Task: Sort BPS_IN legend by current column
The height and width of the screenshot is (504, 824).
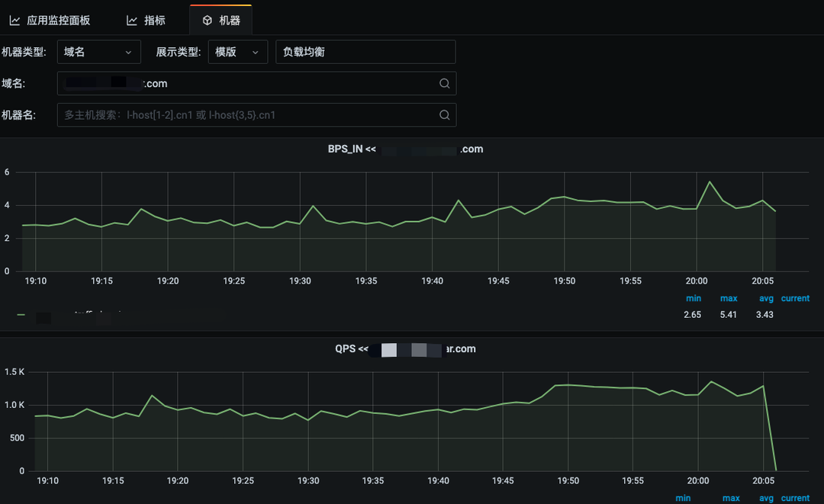Action: (795, 298)
